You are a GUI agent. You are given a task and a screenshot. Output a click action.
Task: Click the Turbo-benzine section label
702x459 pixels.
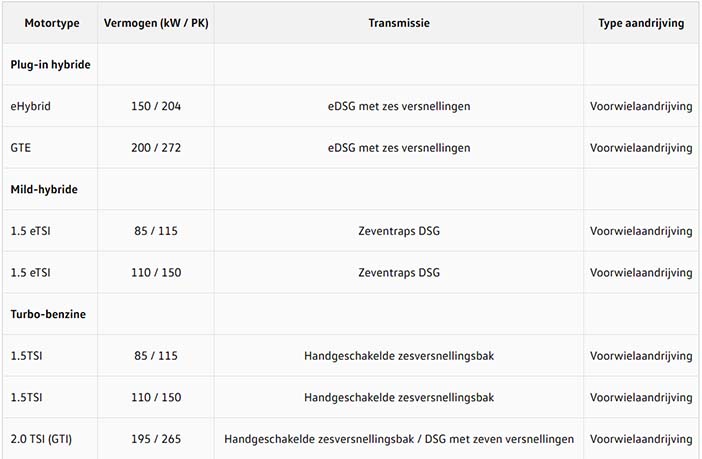[x=48, y=314]
